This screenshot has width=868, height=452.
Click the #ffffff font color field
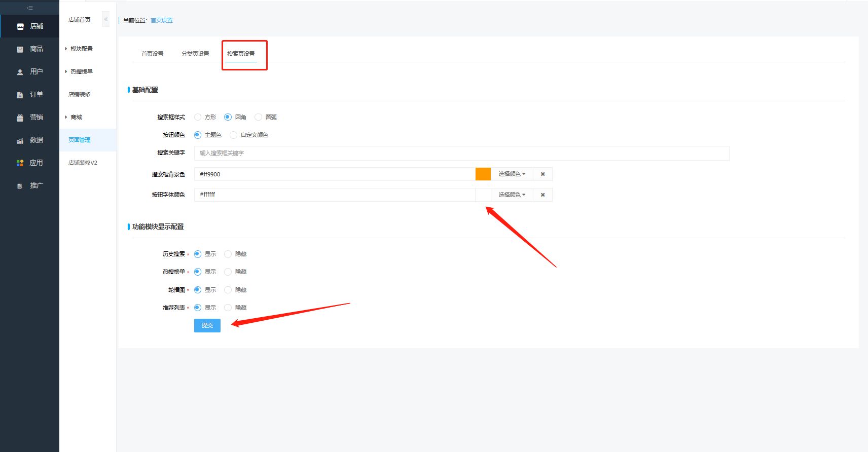pos(335,195)
